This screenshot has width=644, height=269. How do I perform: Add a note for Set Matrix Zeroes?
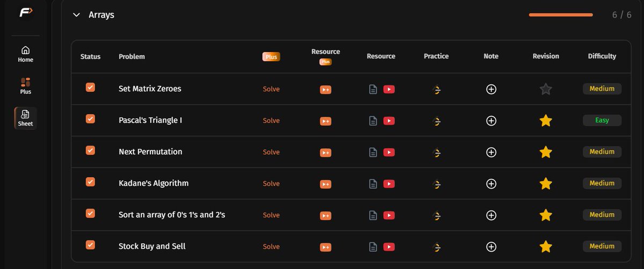(491, 90)
